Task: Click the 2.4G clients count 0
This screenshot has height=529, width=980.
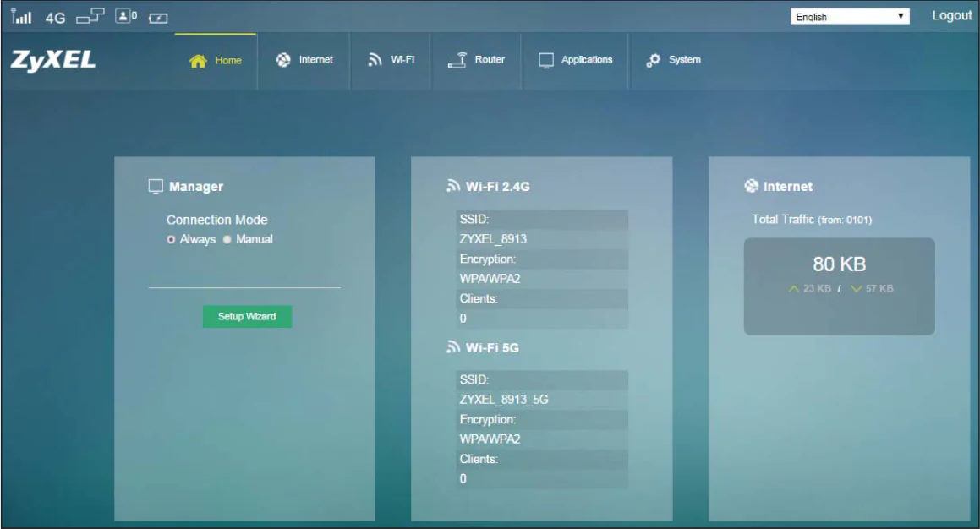Action: pyautogui.click(x=463, y=318)
